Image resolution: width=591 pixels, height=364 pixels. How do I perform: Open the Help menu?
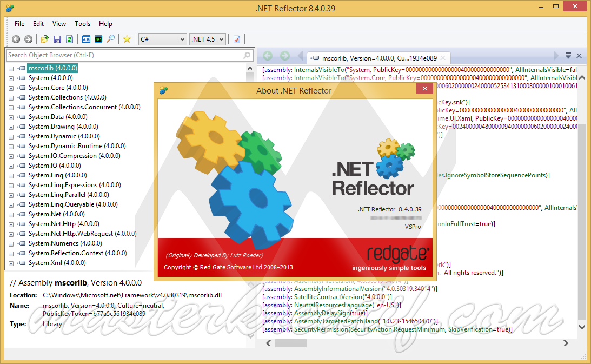click(x=105, y=24)
